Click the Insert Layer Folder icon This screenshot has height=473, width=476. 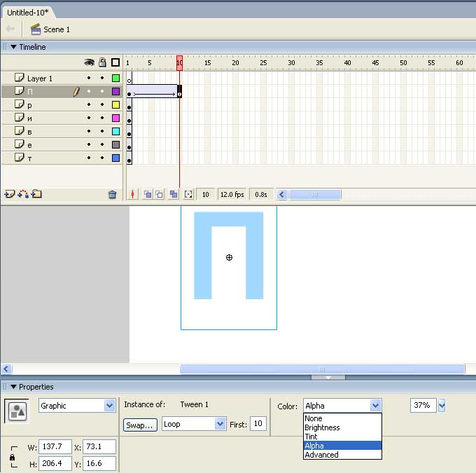[x=36, y=194]
